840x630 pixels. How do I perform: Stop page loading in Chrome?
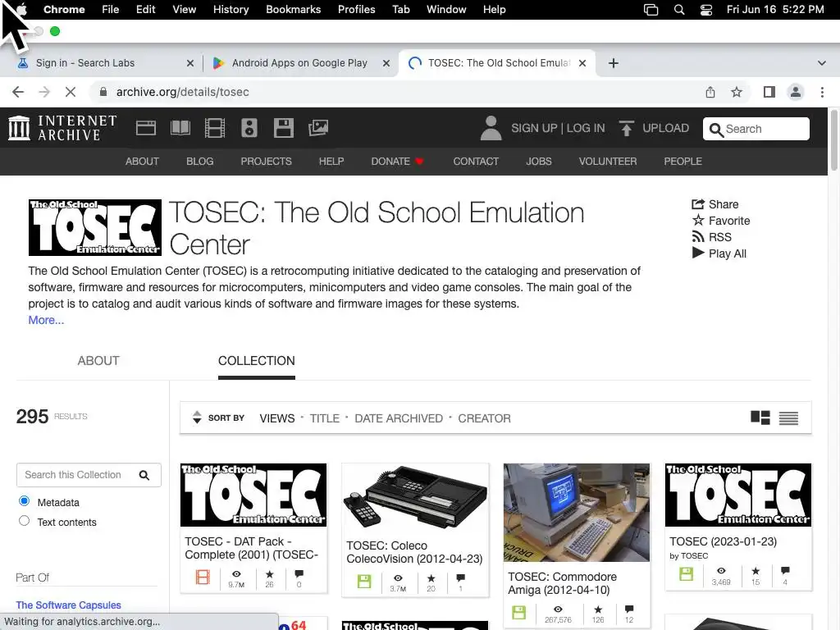click(71, 92)
